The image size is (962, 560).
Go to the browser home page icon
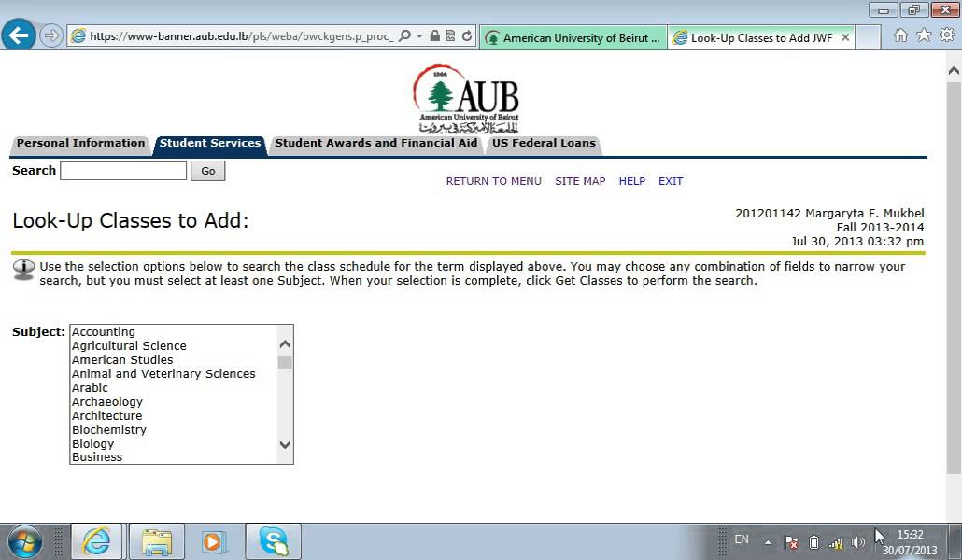tap(900, 35)
